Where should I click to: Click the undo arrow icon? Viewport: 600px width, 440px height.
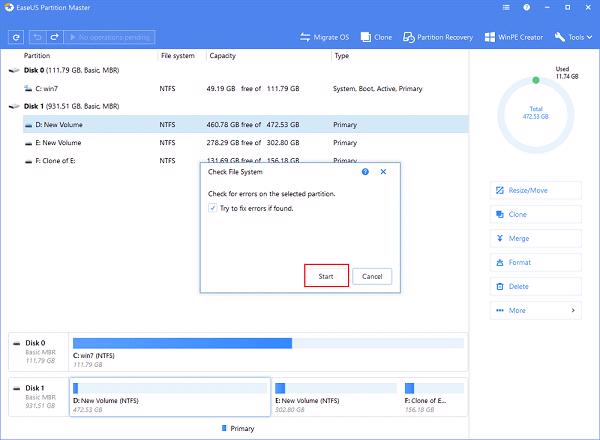click(x=37, y=37)
